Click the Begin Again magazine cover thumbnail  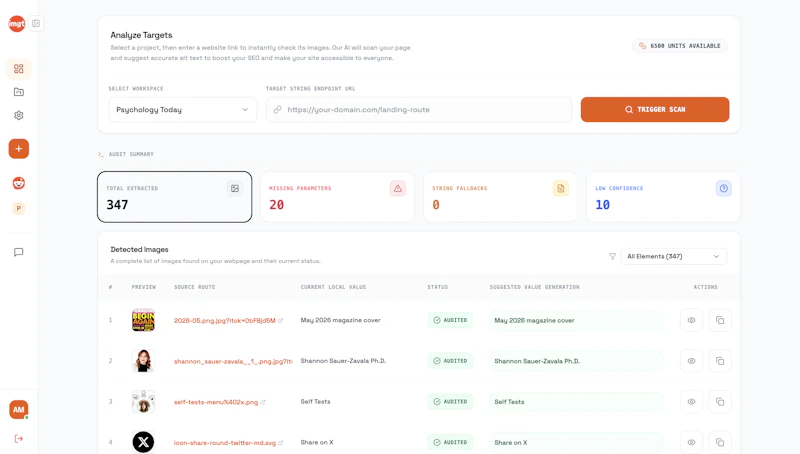tap(143, 320)
